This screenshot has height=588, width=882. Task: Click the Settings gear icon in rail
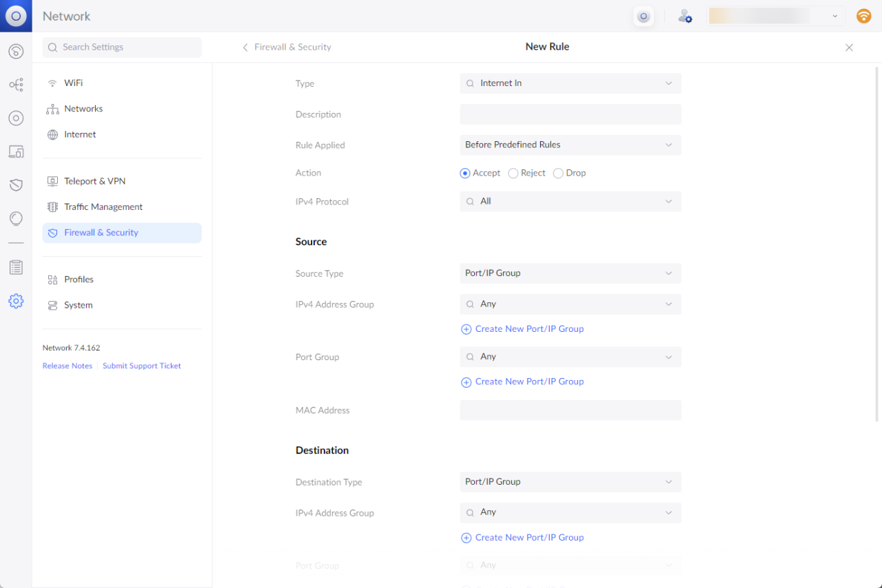[x=16, y=301]
